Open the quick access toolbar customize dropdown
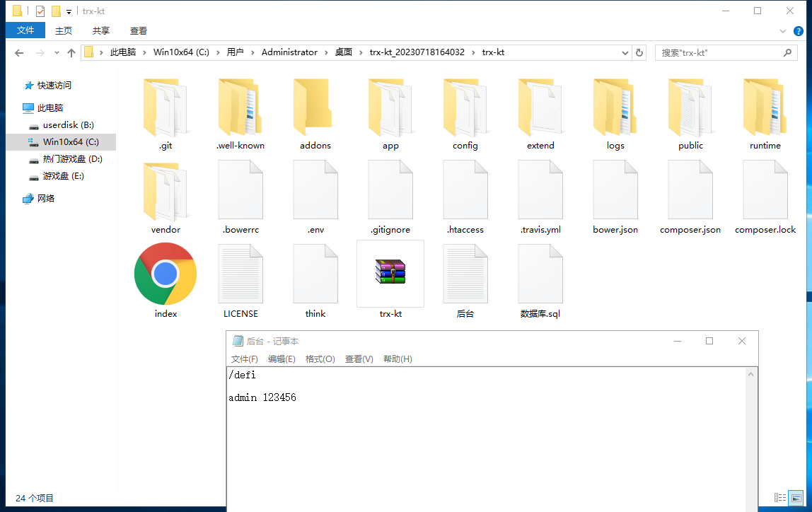Image resolution: width=812 pixels, height=512 pixels. pyautogui.click(x=69, y=11)
